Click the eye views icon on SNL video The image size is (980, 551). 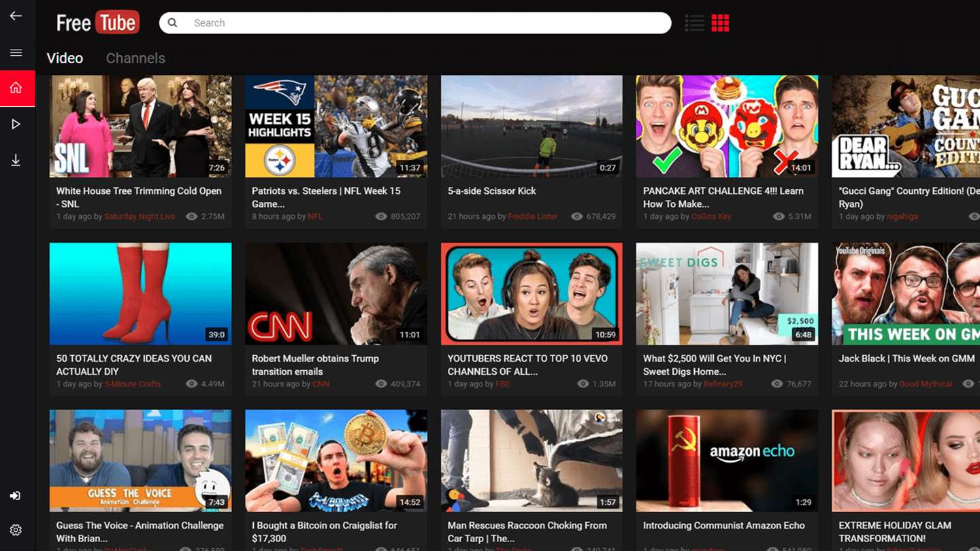[x=192, y=216]
